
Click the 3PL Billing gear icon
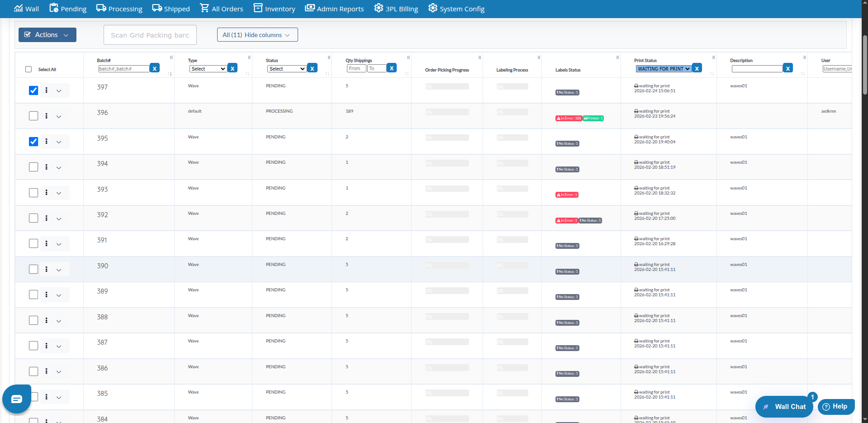[378, 8]
